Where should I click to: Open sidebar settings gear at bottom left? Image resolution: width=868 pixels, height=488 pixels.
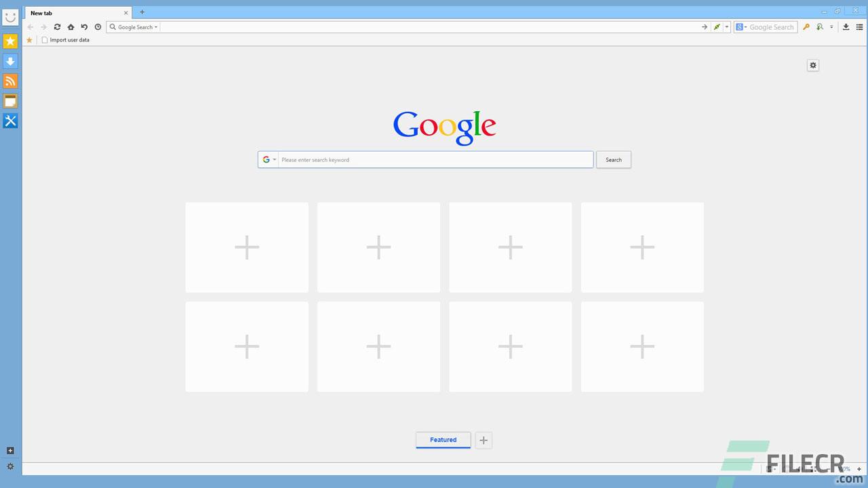click(x=10, y=466)
